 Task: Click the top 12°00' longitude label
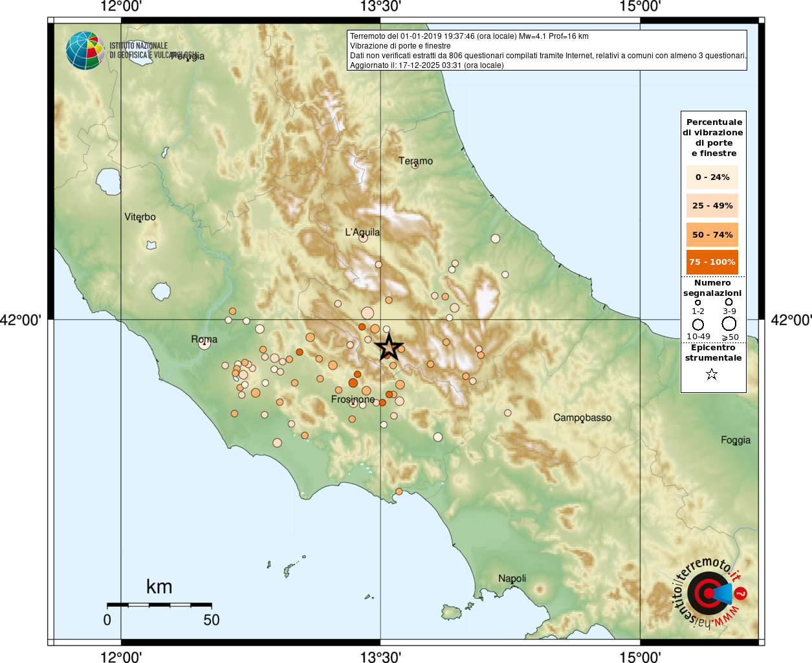[x=121, y=6]
